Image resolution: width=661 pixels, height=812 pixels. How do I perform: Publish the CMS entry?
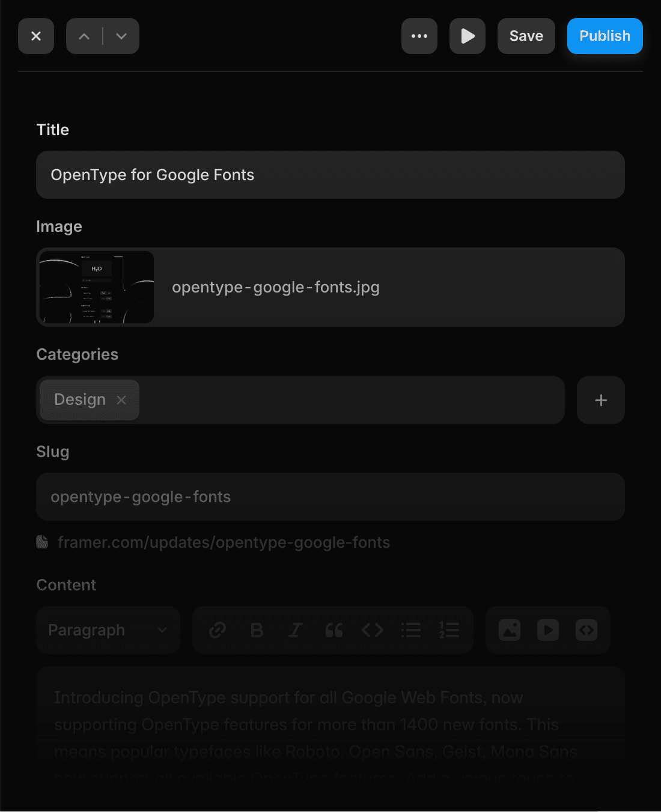click(x=605, y=37)
